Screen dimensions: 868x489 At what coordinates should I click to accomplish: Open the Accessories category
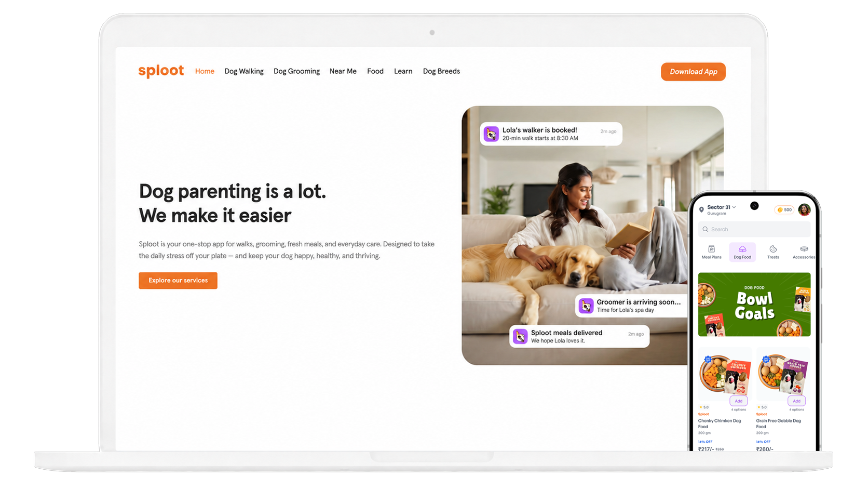[804, 252]
